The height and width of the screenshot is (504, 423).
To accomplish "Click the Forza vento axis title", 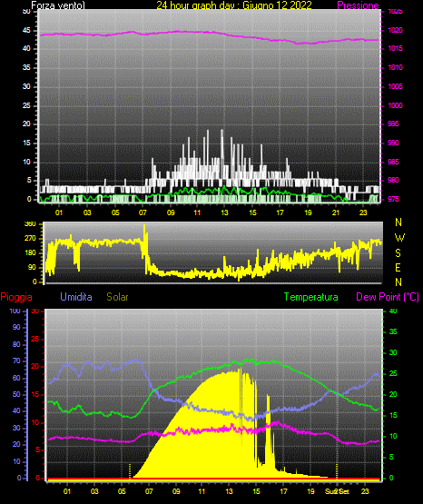I will (58, 5).
